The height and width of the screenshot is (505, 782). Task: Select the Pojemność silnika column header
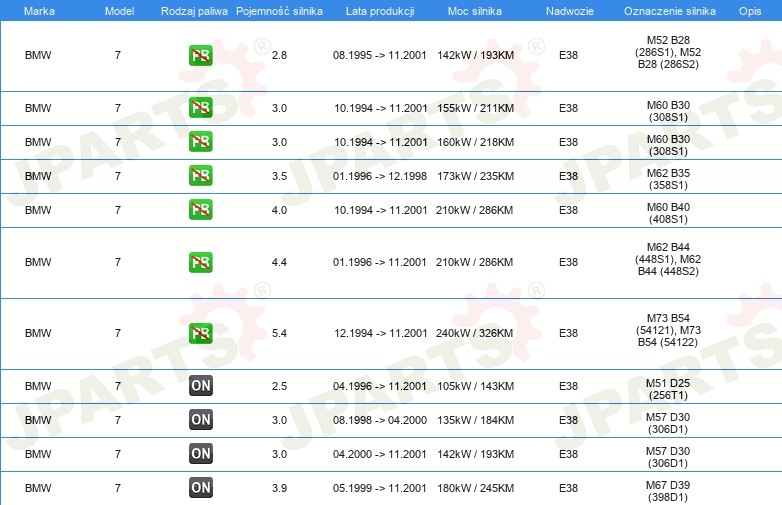click(279, 10)
